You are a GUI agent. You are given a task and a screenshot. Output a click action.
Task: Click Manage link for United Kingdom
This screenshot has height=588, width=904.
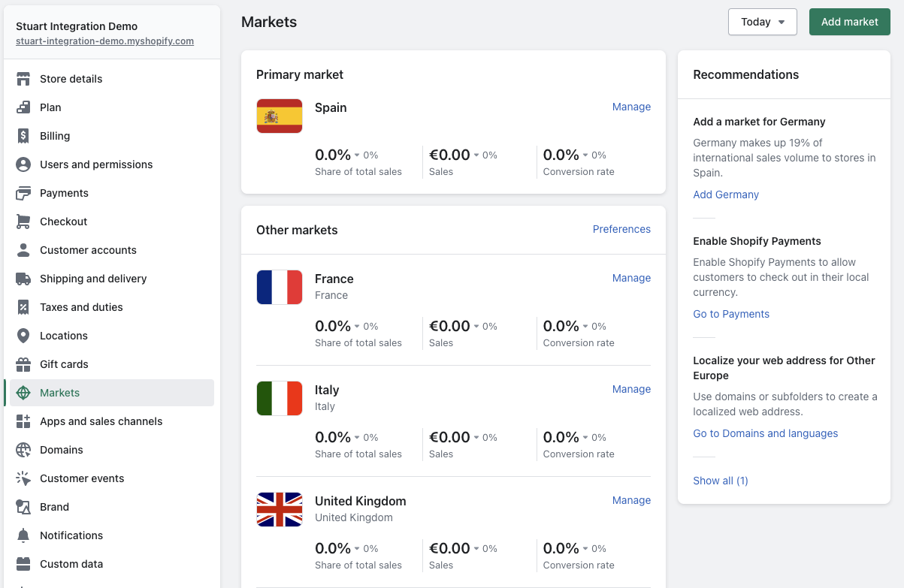point(631,500)
